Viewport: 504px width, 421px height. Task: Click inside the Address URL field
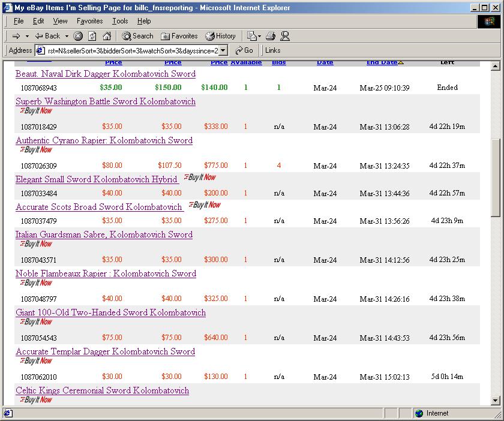click(x=133, y=51)
